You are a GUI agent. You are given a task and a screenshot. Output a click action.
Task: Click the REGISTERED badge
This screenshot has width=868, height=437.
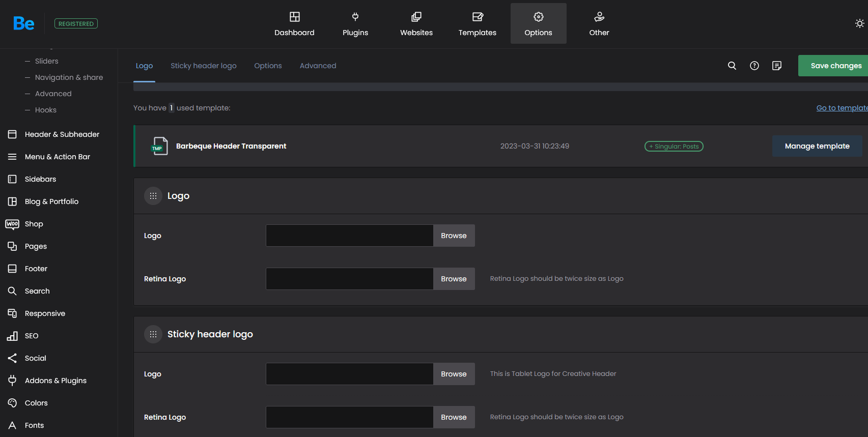(76, 23)
